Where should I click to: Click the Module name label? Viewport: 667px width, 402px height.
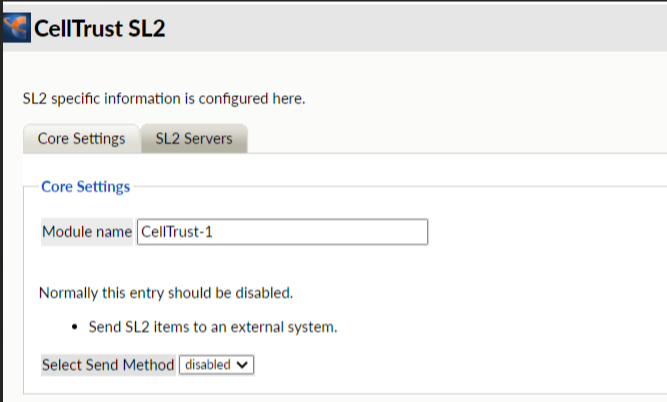(87, 232)
